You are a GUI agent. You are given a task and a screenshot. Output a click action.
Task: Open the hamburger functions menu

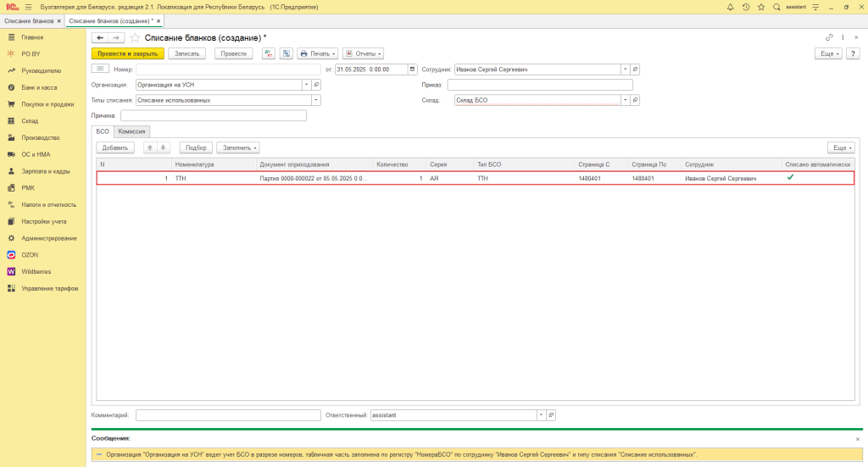click(29, 7)
